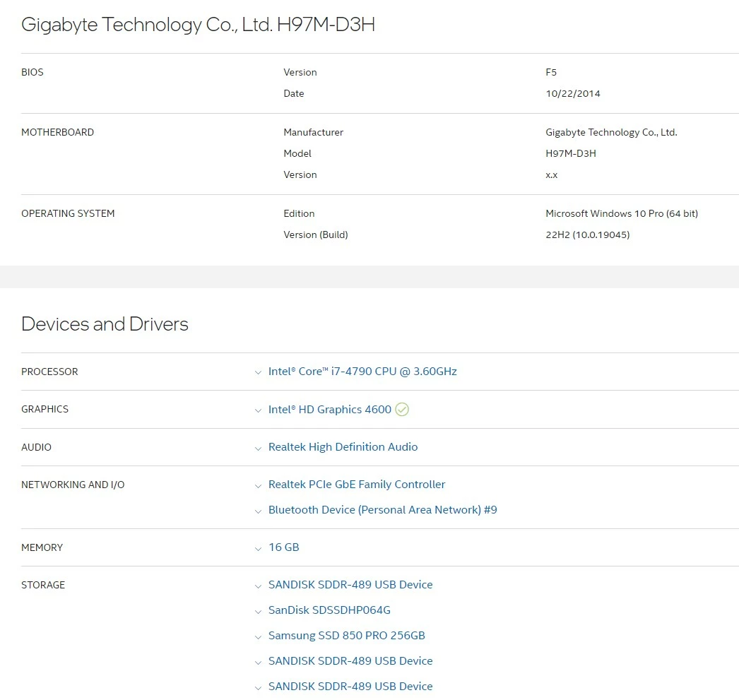Screen dimensions: 739x700
Task: Expand the Realtek PCIe GbE Family Controller chevron
Action: pos(258,486)
